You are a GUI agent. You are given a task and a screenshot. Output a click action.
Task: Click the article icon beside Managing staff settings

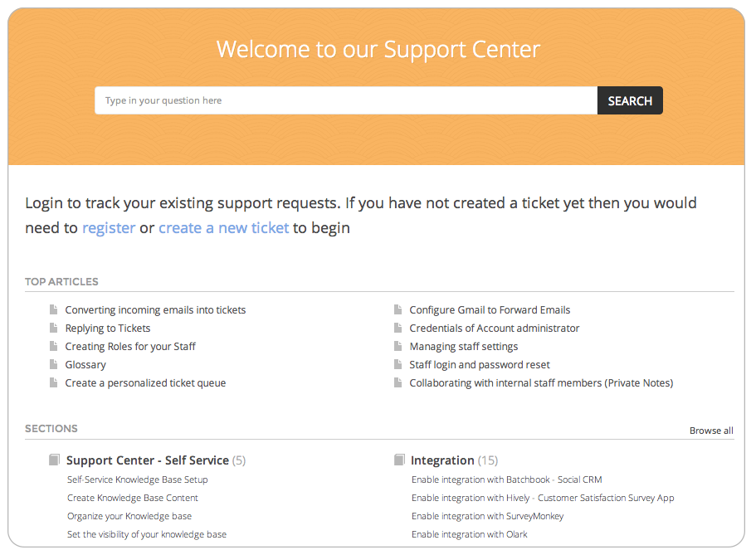point(399,346)
